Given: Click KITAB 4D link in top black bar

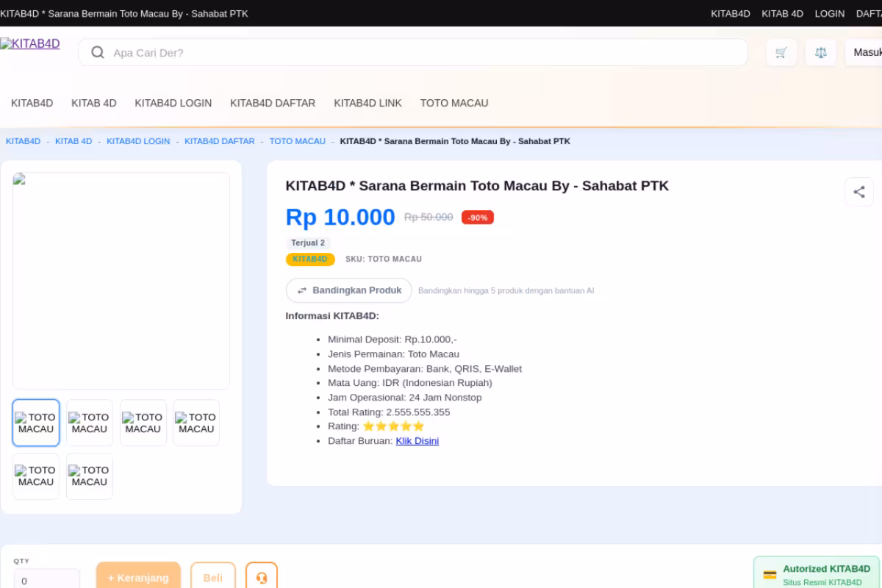Looking at the screenshot, I should (783, 13).
